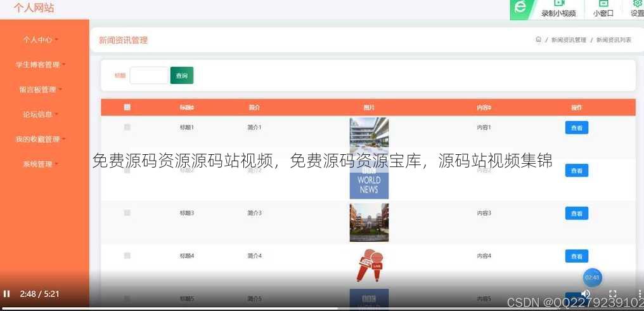Seek using the video progress bar

(x=322, y=308)
